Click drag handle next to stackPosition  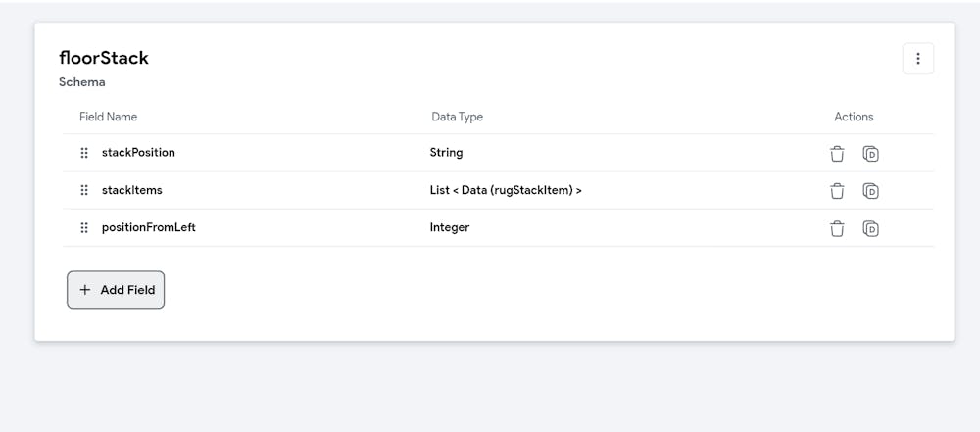point(84,153)
